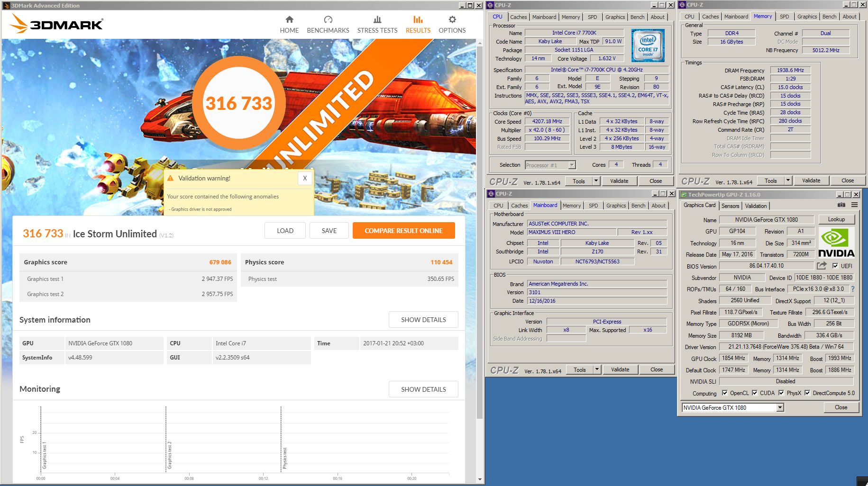Click Graphics test 1 row 2 947.37 FPS
This screenshot has height=486, width=868.
click(128, 279)
